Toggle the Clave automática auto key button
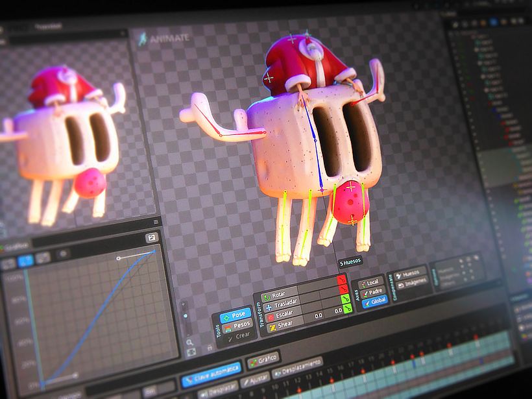 click(212, 374)
